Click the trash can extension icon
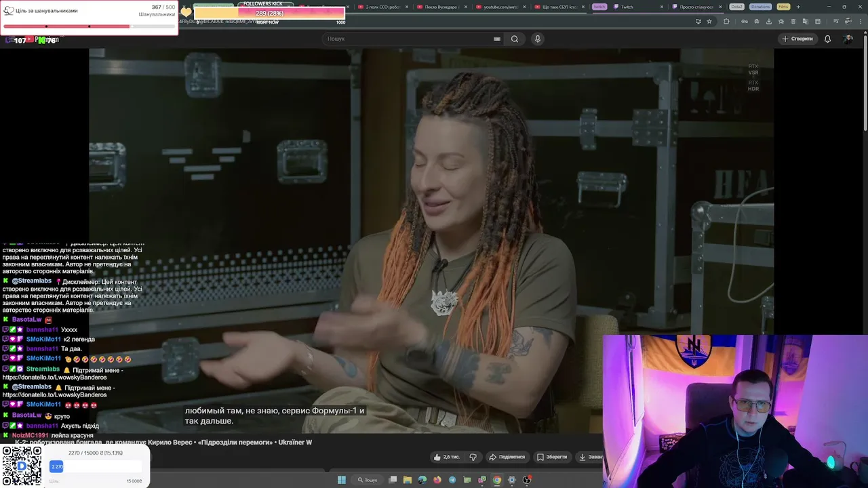Image resolution: width=868 pixels, height=488 pixels. point(793,21)
